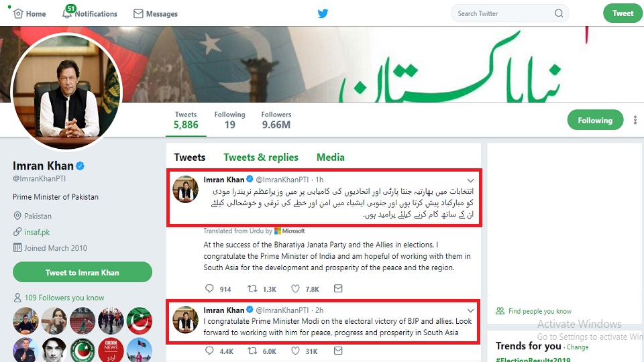The image size is (644, 362).
Task: Retweet the Urdu tweet with 1.3K retweets
Action: pyautogui.click(x=252, y=288)
